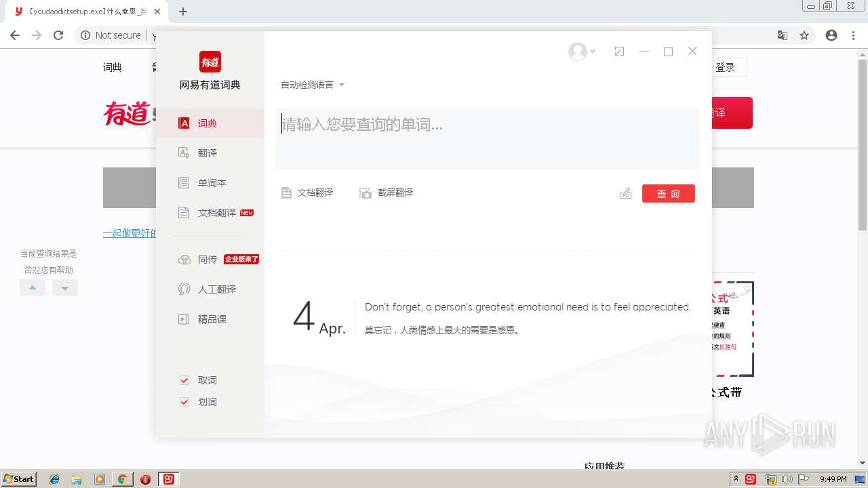
Task: Select the youdaodictsetup.exe Chrome tab
Action: (x=87, y=12)
